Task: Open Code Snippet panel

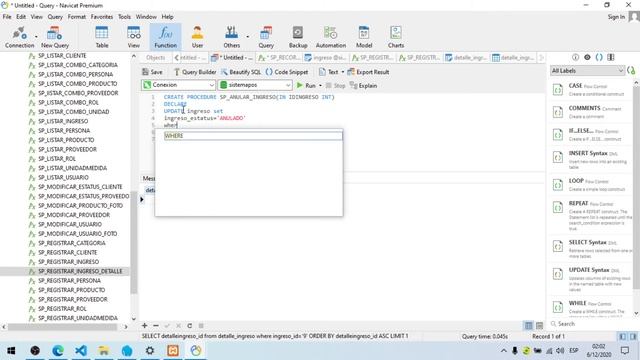Action: [x=287, y=72]
